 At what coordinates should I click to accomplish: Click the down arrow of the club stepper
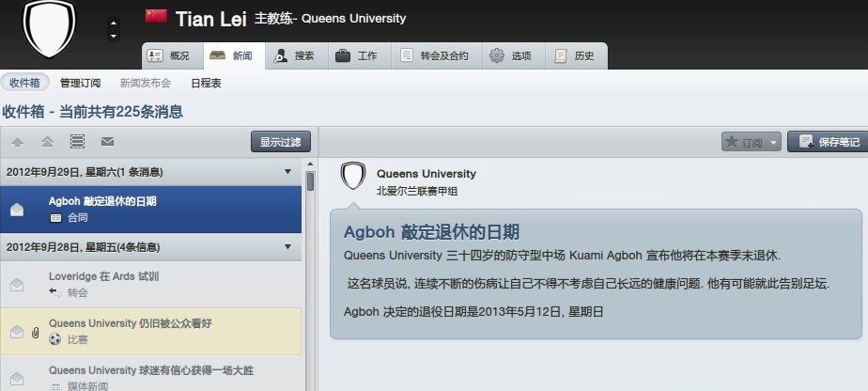coord(114,37)
